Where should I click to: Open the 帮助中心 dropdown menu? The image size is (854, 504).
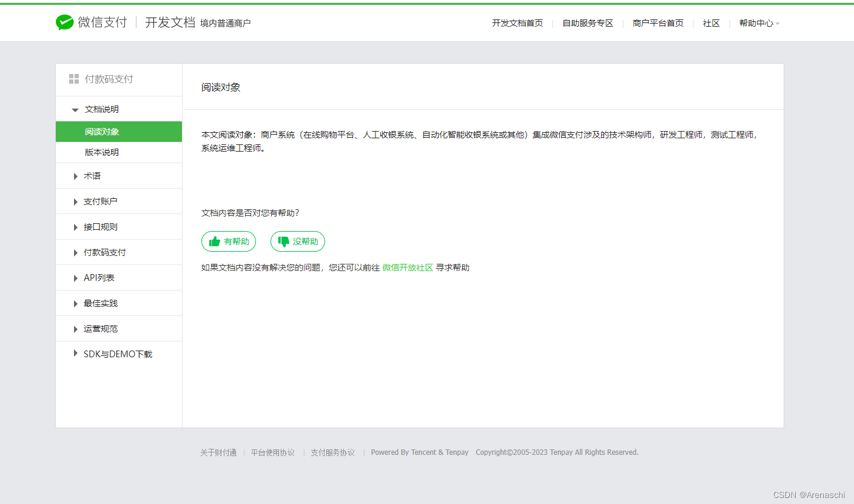point(757,22)
